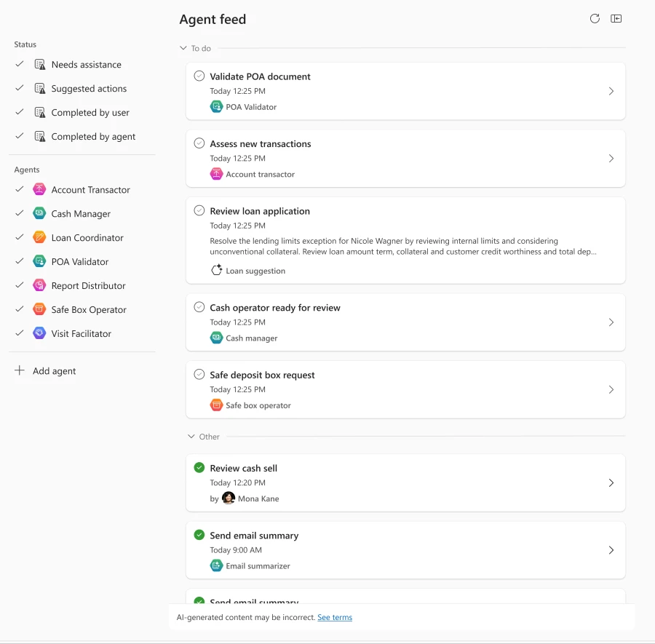Click the Loan Coordinator agent icon

click(39, 237)
